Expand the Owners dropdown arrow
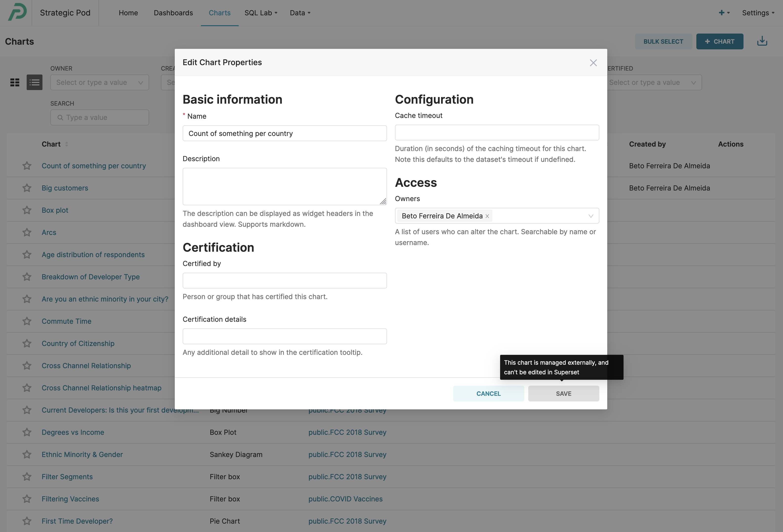 [591, 216]
